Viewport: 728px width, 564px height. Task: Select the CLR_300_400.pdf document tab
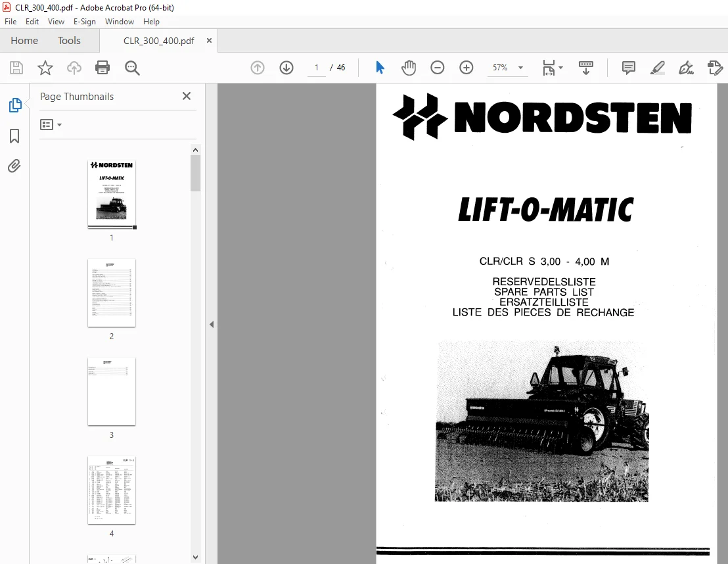pyautogui.click(x=158, y=41)
